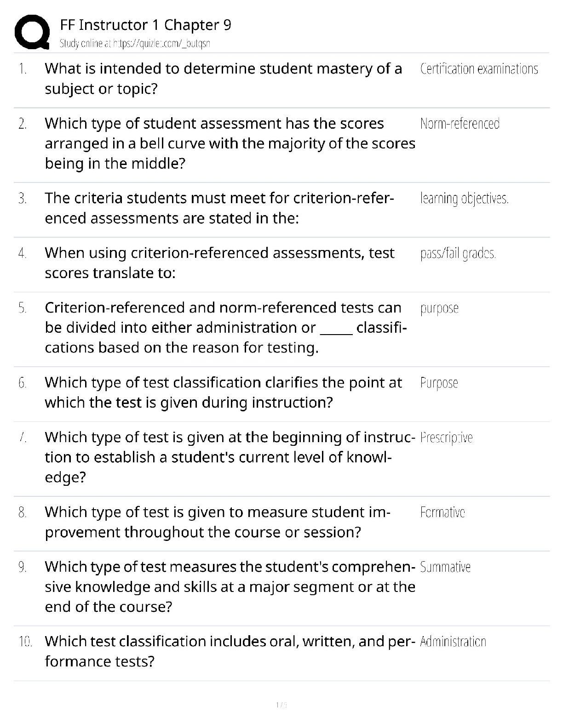Click the page number indicator at bottom
Screen dimensions: 563x728
281,705
